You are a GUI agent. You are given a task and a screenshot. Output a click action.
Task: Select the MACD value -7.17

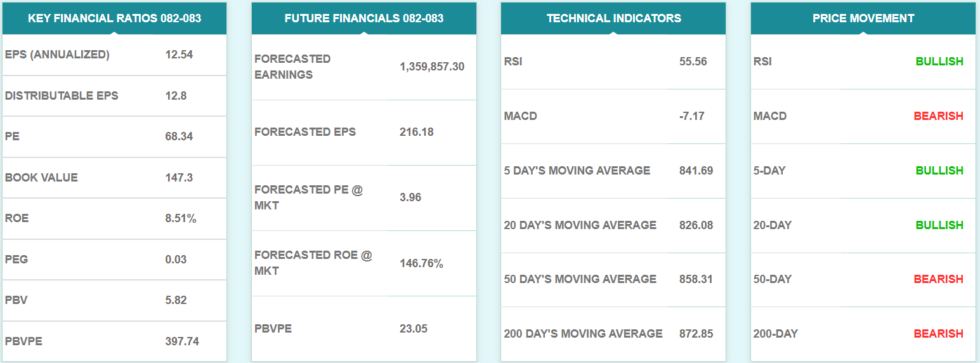[x=691, y=116]
